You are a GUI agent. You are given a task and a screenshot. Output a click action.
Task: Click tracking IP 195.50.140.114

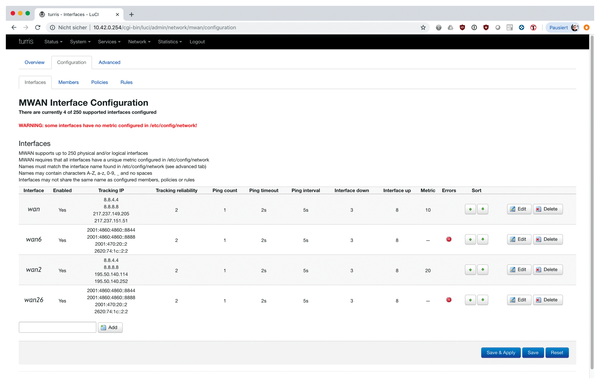111,274
